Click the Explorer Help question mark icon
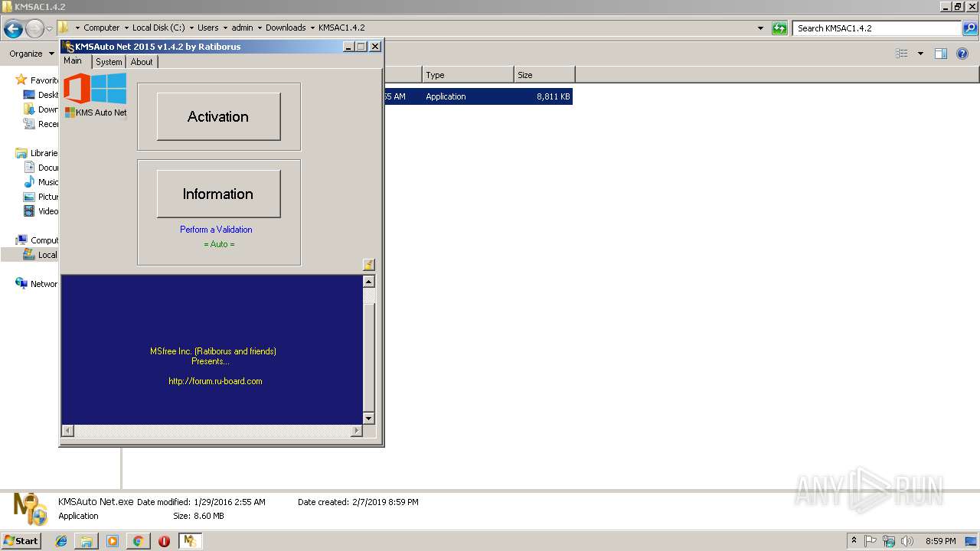This screenshot has height=551, width=980. tap(963, 54)
